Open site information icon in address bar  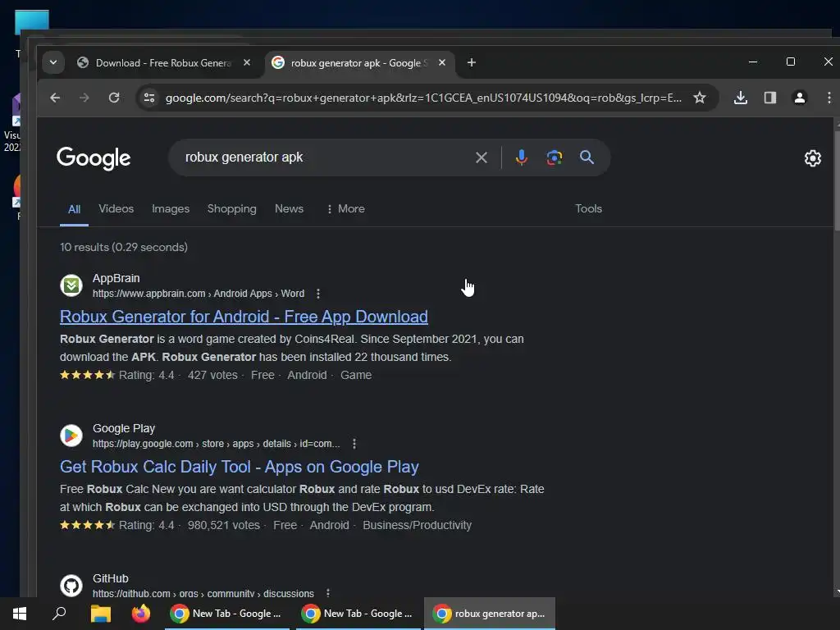149,98
